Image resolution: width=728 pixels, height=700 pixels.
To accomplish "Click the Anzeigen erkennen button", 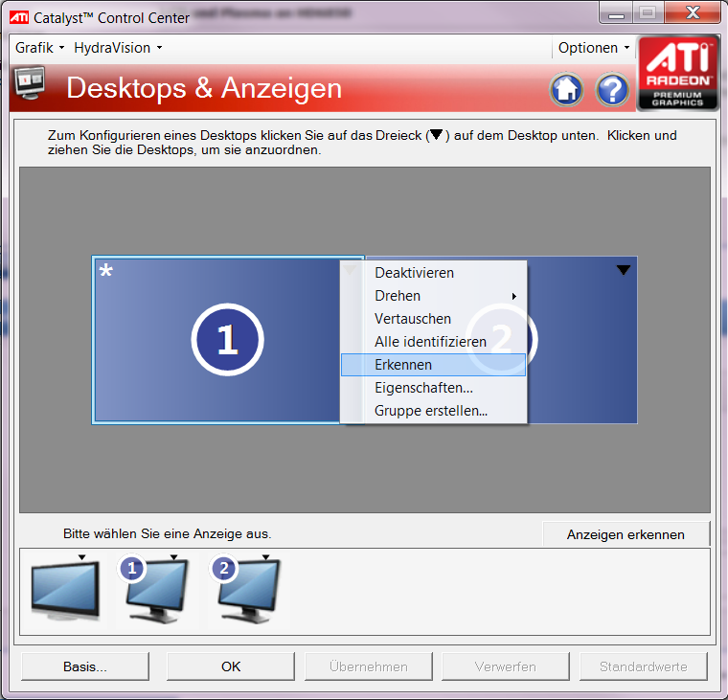I will point(626,534).
